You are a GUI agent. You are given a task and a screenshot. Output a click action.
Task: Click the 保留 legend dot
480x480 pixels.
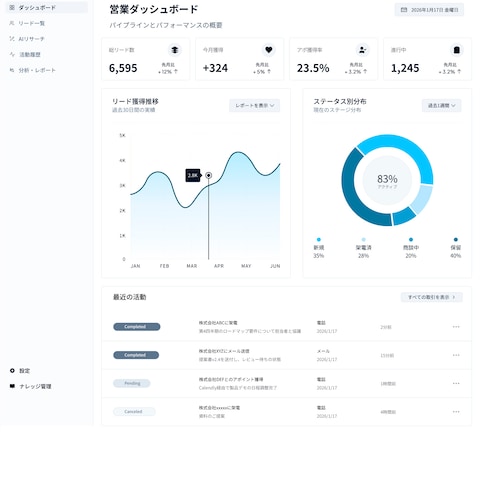tap(456, 239)
